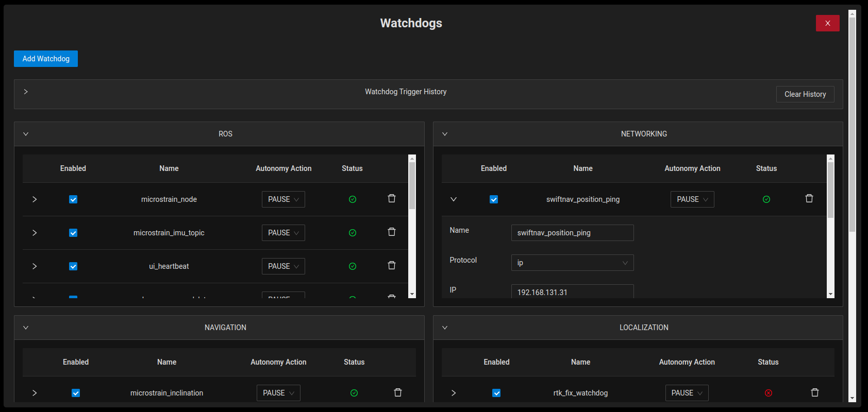This screenshot has height=412, width=868.
Task: Click swiftnav_position_ping green status icon
Action: coord(766,199)
